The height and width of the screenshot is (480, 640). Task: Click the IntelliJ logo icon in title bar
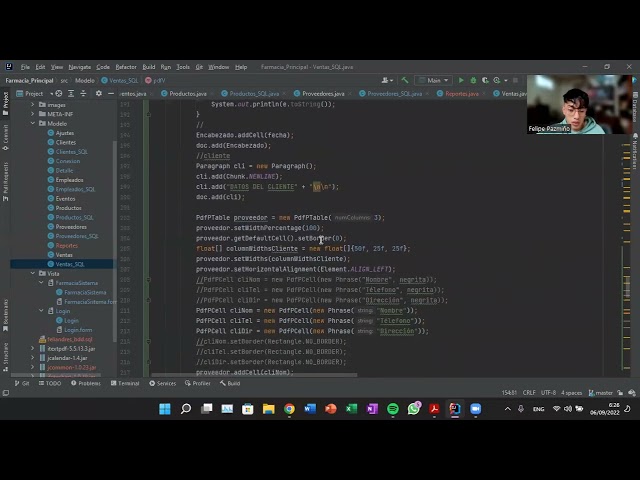pyautogui.click(x=9, y=67)
